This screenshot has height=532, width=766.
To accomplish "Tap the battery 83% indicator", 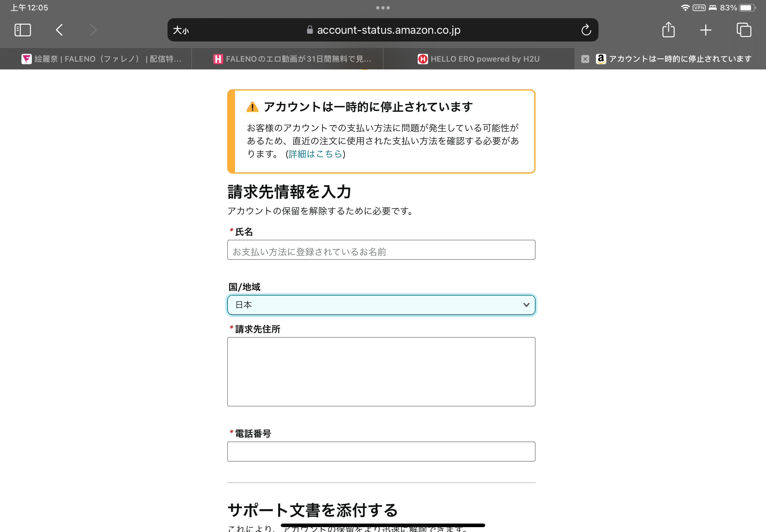I will (738, 8).
